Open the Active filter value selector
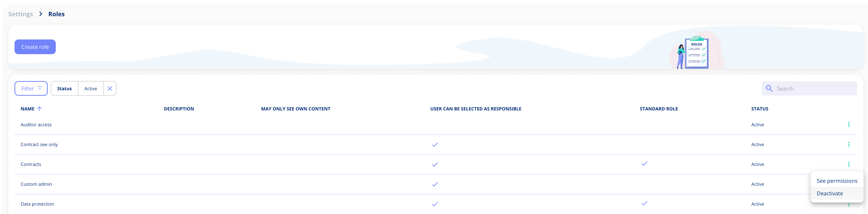The height and width of the screenshot is (214, 868). 90,88
